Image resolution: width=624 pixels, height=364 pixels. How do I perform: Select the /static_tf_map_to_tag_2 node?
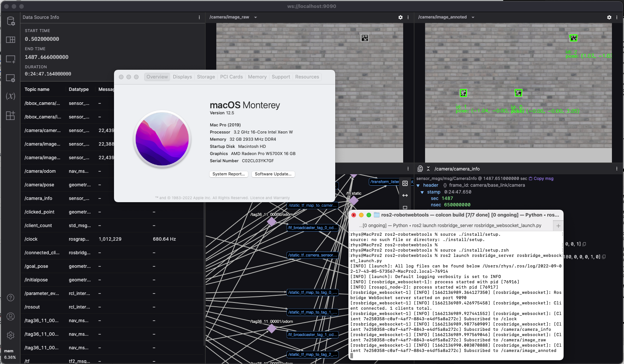[313, 355]
